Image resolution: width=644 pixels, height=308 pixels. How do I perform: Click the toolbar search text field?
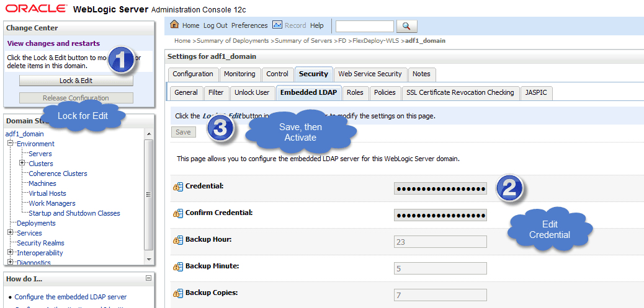pyautogui.click(x=365, y=26)
